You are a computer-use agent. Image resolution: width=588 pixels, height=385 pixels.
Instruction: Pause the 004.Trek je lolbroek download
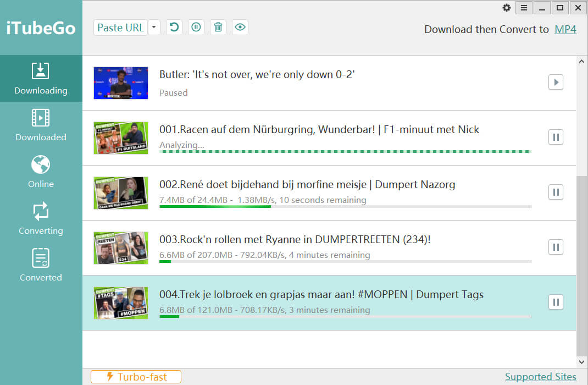pyautogui.click(x=556, y=302)
